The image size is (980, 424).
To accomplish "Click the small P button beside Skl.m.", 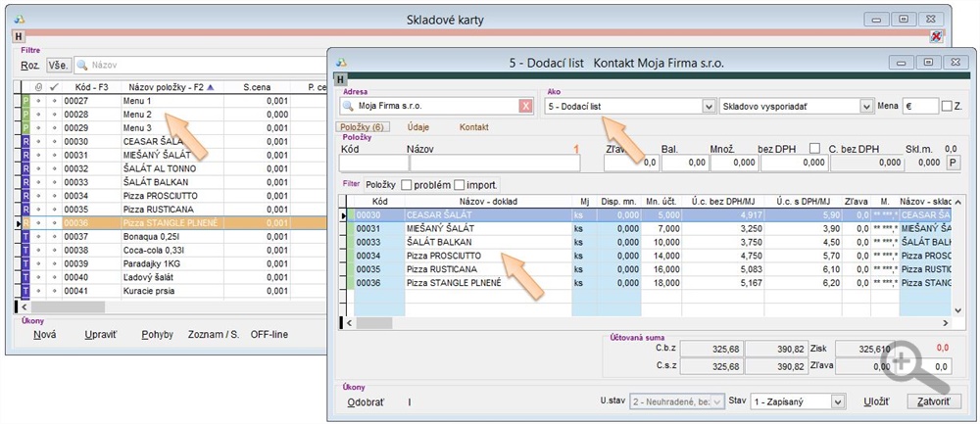I will pyautogui.click(x=951, y=164).
